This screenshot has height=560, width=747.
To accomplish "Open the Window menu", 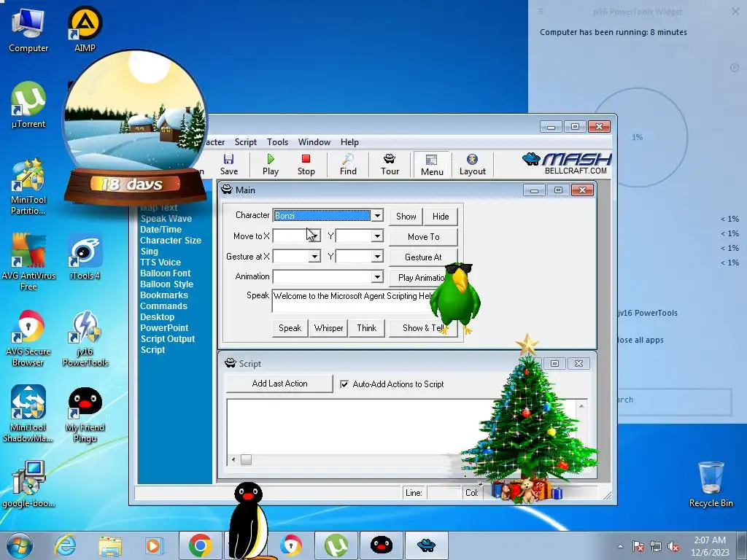I will (314, 142).
